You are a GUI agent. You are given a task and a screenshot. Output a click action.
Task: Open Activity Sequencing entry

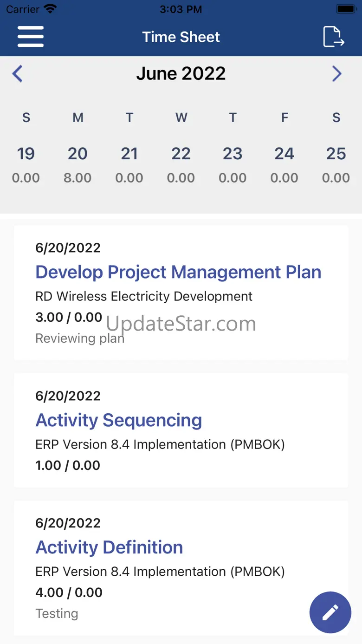coord(119,420)
